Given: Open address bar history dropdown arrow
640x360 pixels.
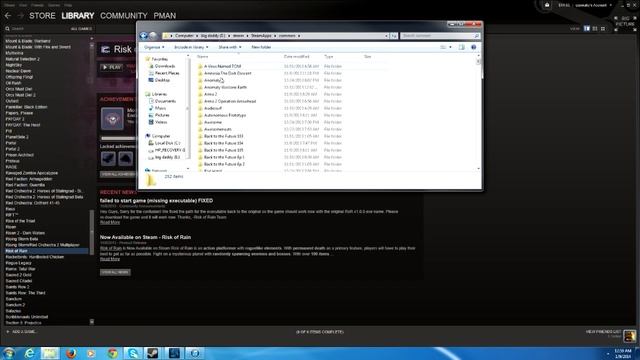Looking at the screenshot, I should click(386, 36).
